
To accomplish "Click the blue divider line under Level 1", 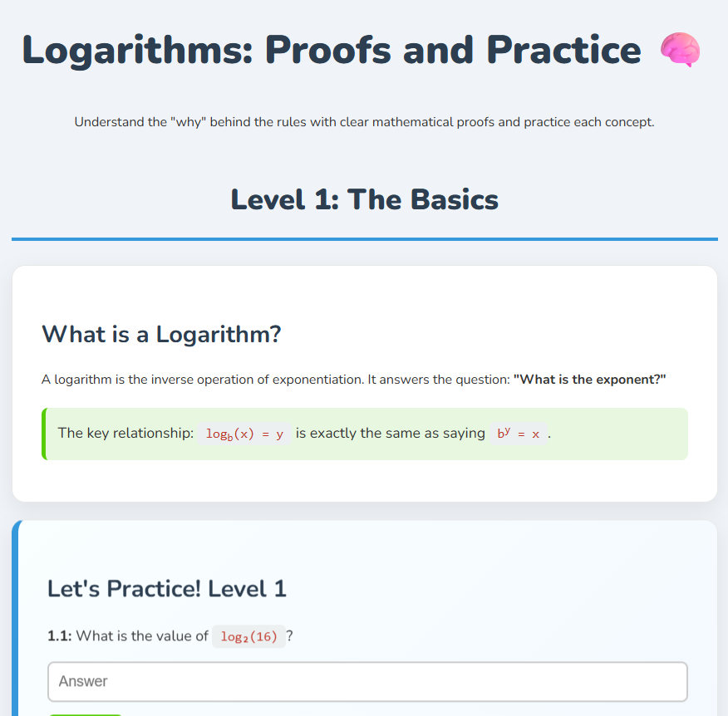I will point(364,239).
